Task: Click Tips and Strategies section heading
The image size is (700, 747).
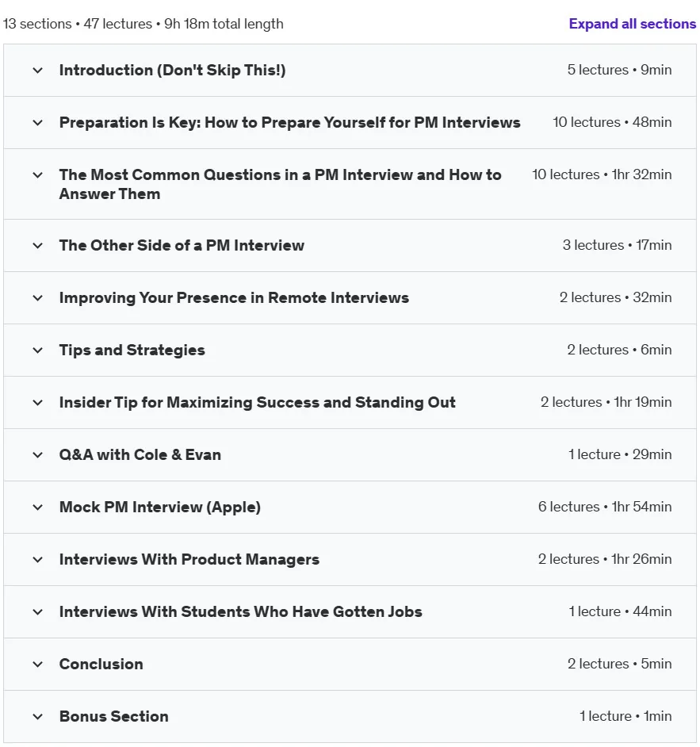Action: pos(132,351)
